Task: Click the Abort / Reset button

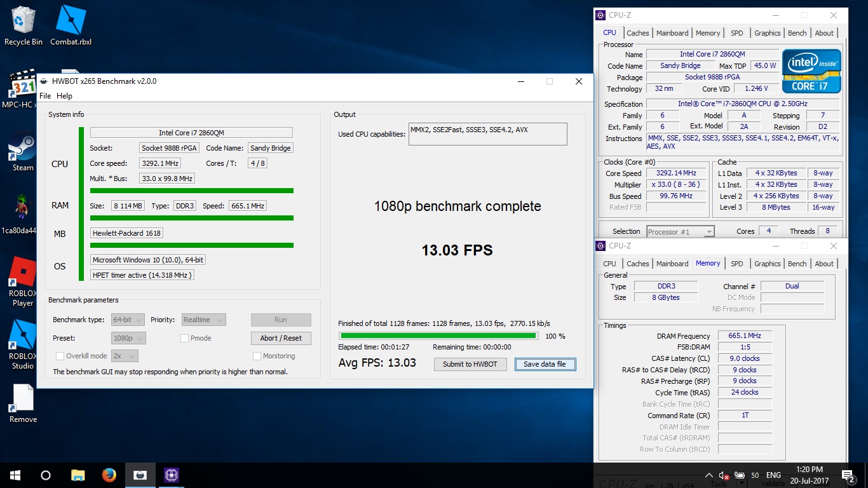Action: tap(281, 338)
